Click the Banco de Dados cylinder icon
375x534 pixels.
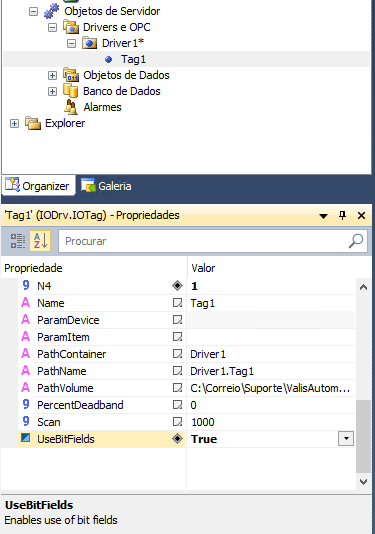coord(71,91)
